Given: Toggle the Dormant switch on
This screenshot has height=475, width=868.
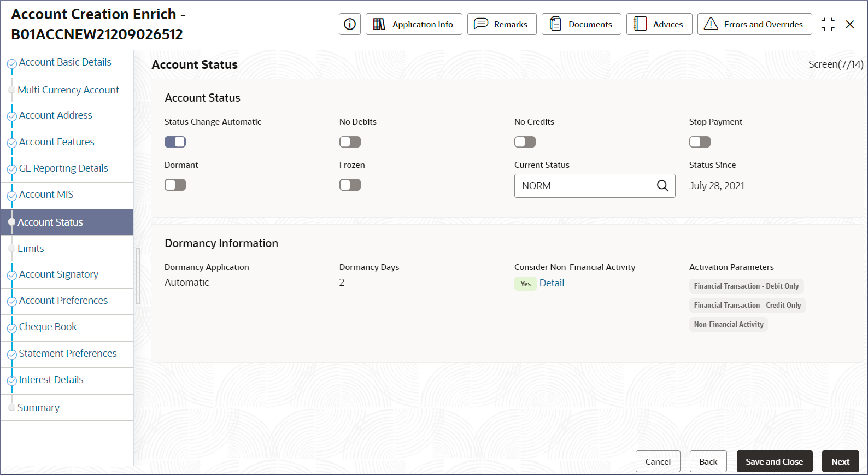Looking at the screenshot, I should point(175,185).
